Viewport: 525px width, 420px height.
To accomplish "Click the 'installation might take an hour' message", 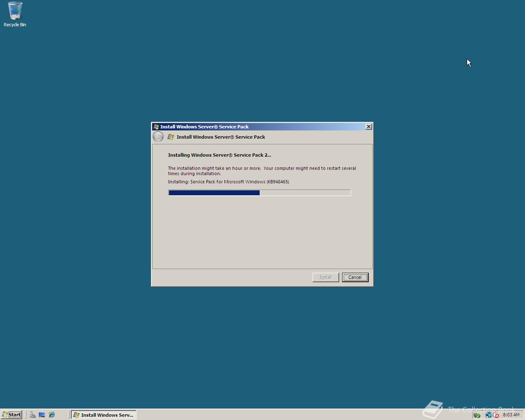I will click(x=262, y=171).
